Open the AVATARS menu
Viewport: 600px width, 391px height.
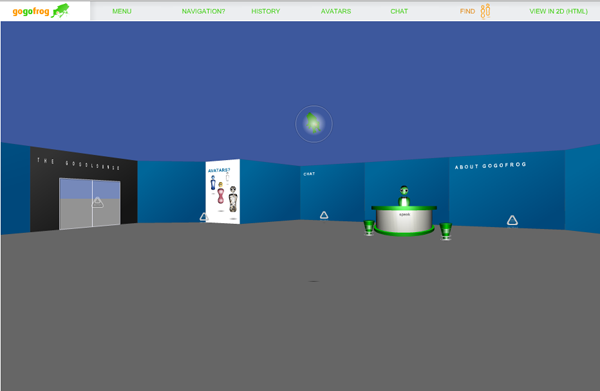(336, 11)
